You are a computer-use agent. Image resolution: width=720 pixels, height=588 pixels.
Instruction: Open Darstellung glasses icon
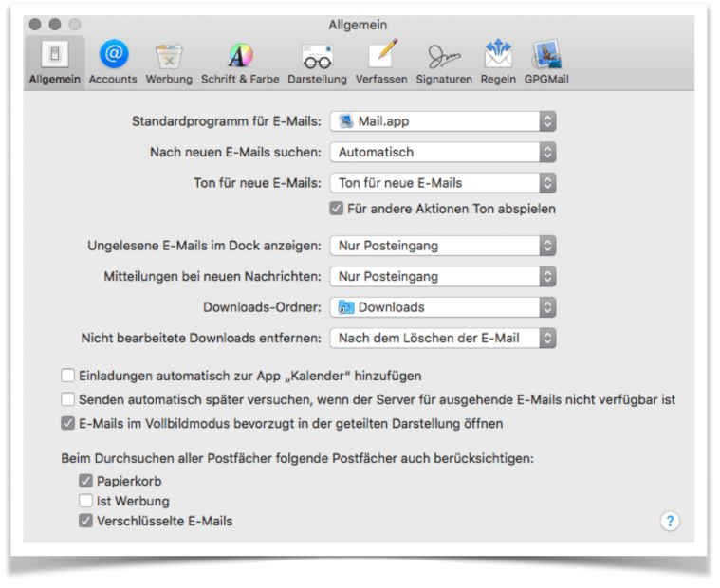tap(317, 57)
